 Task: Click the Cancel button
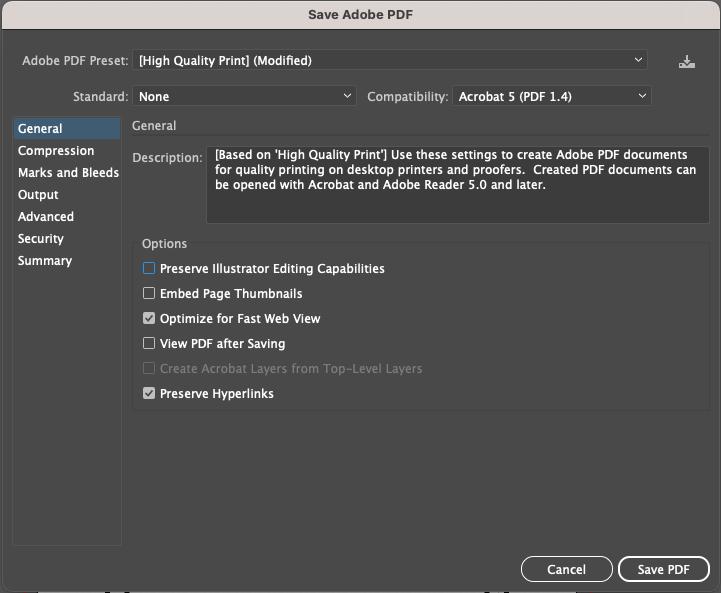coord(566,570)
